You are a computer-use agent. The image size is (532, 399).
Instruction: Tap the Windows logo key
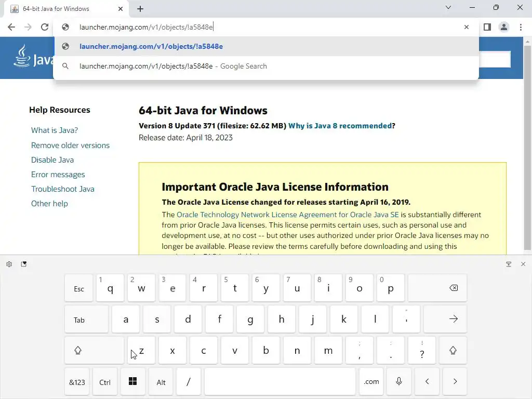pos(132,381)
